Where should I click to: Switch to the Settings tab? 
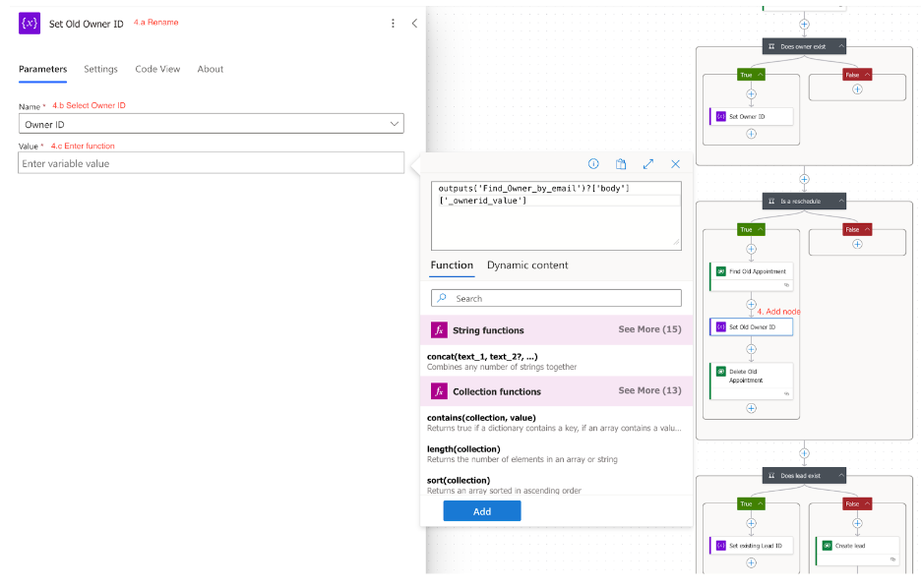point(100,69)
